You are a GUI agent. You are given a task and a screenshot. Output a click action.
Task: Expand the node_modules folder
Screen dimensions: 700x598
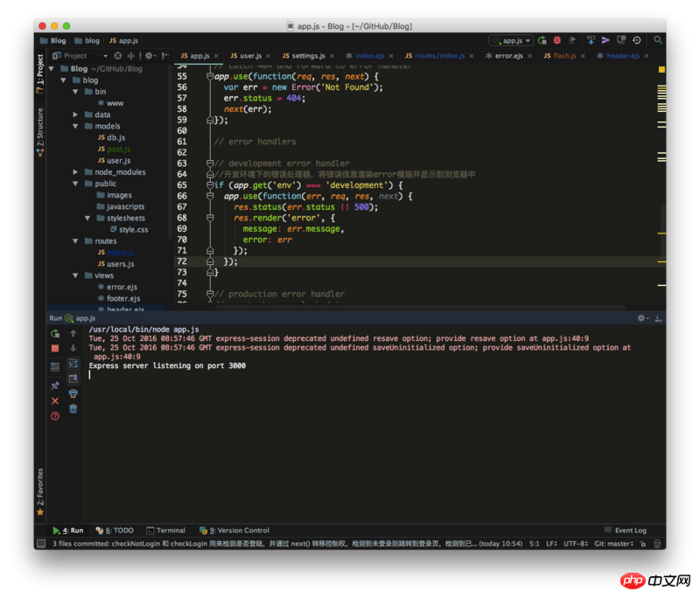(76, 172)
